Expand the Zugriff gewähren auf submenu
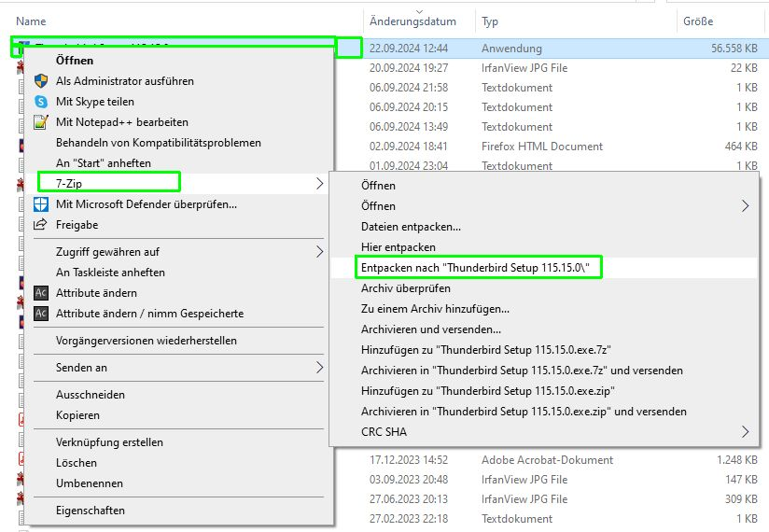Image resolution: width=769 pixels, height=532 pixels. pos(320,252)
